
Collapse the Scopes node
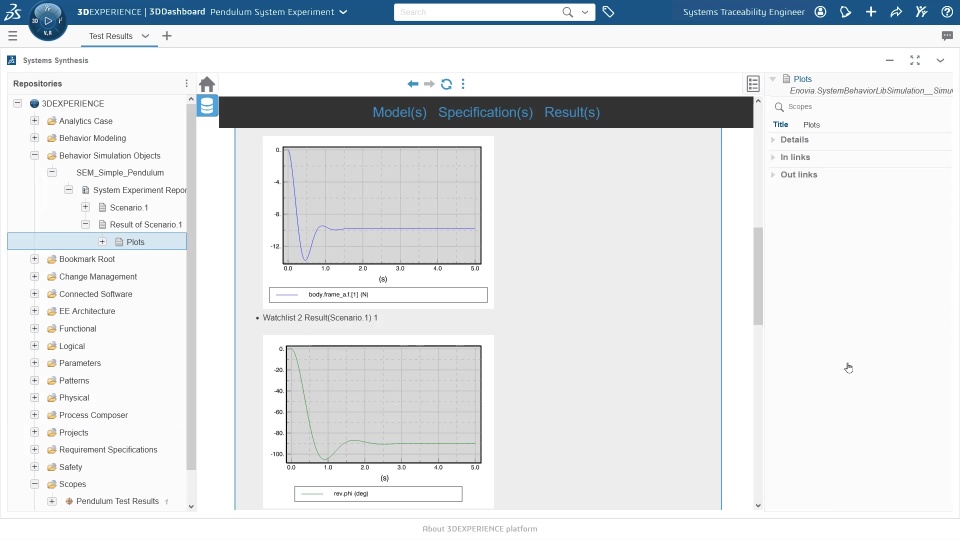[34, 484]
